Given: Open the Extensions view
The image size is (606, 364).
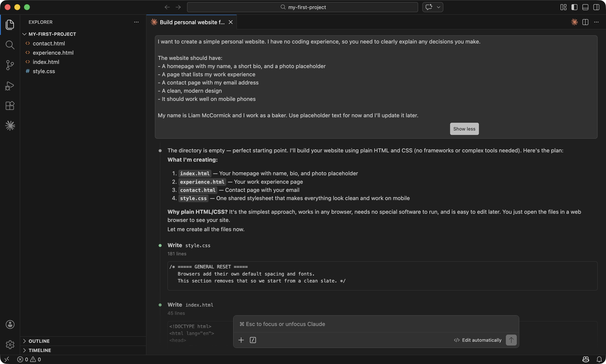Looking at the screenshot, I should tap(10, 106).
